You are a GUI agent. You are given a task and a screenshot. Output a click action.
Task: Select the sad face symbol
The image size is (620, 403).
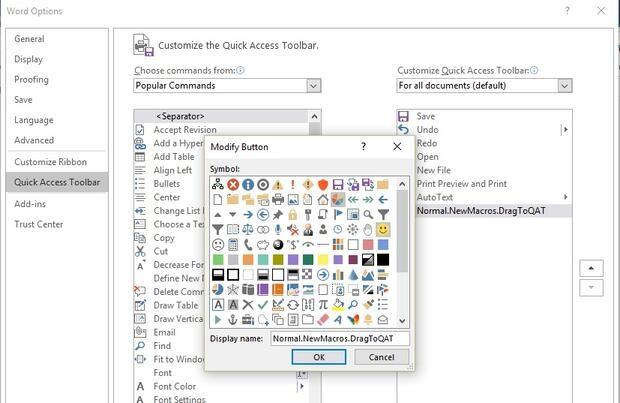(218, 244)
